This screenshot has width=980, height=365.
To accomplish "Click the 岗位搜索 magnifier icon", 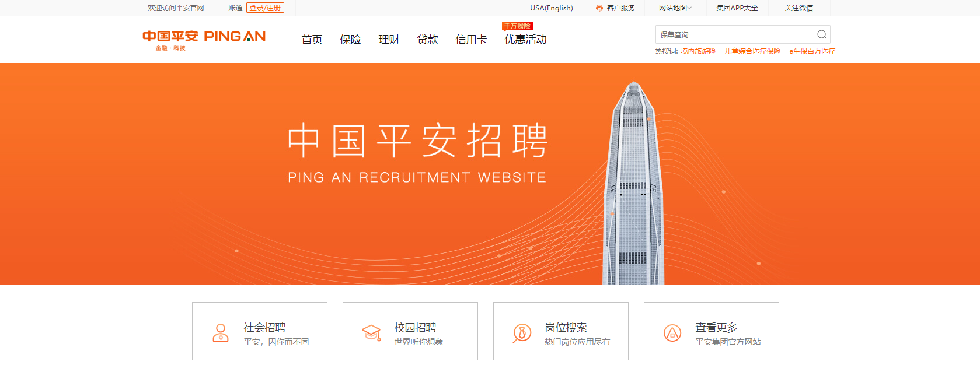I will tap(522, 333).
